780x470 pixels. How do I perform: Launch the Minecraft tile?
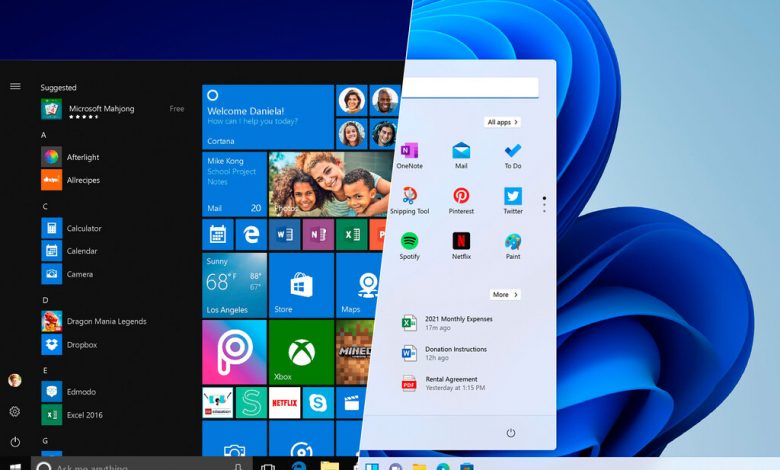coord(354,352)
